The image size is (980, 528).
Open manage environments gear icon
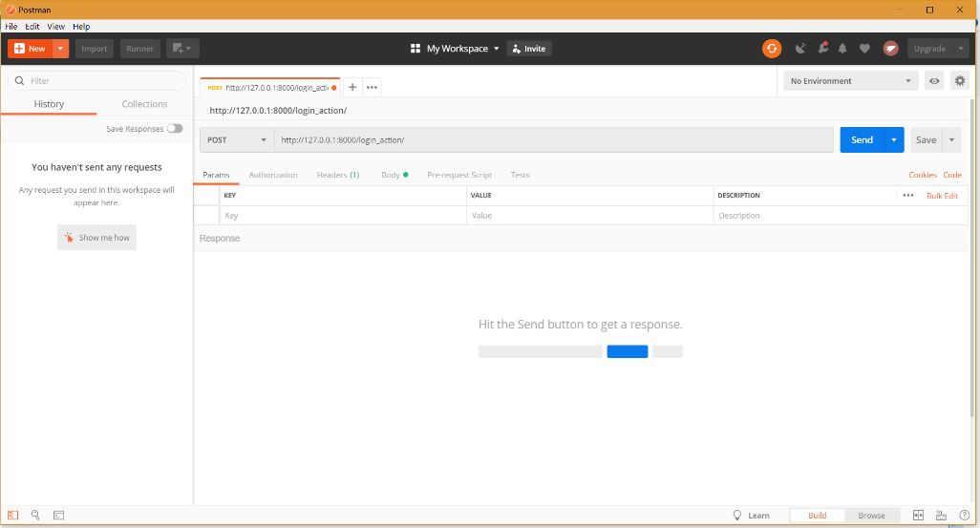tap(960, 80)
